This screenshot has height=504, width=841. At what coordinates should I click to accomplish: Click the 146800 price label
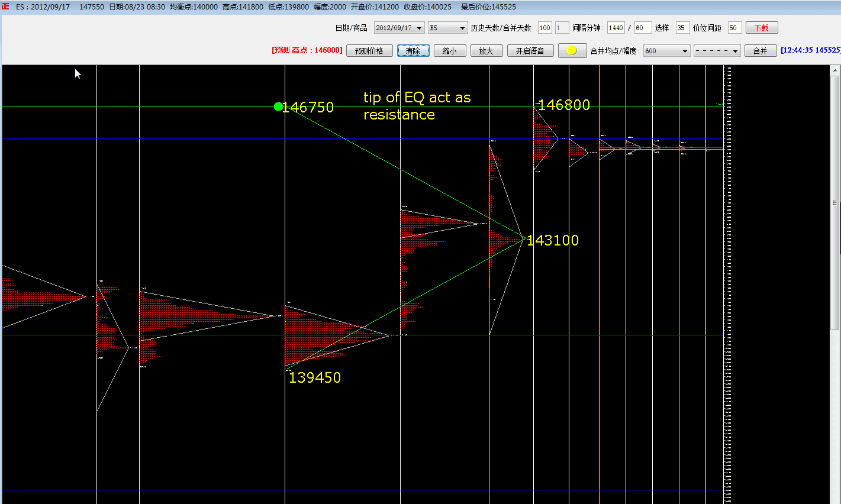point(564,105)
